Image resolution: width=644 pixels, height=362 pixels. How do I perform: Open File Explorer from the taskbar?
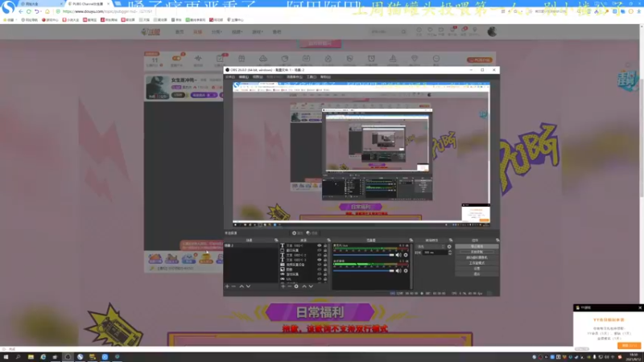pos(31,357)
